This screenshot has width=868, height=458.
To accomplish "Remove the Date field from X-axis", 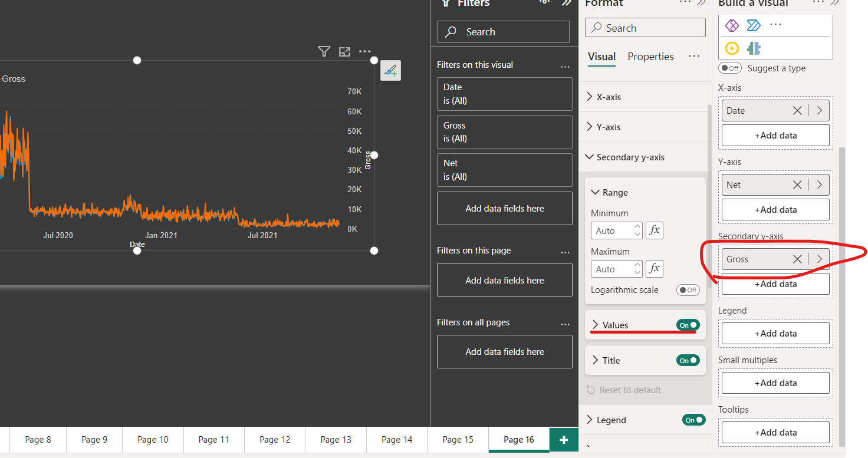I will (797, 110).
